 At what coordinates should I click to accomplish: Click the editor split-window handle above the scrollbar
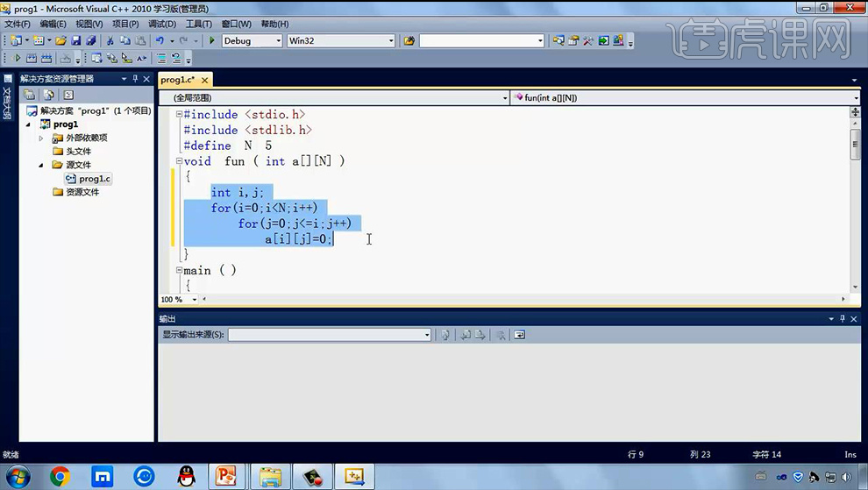tap(855, 112)
